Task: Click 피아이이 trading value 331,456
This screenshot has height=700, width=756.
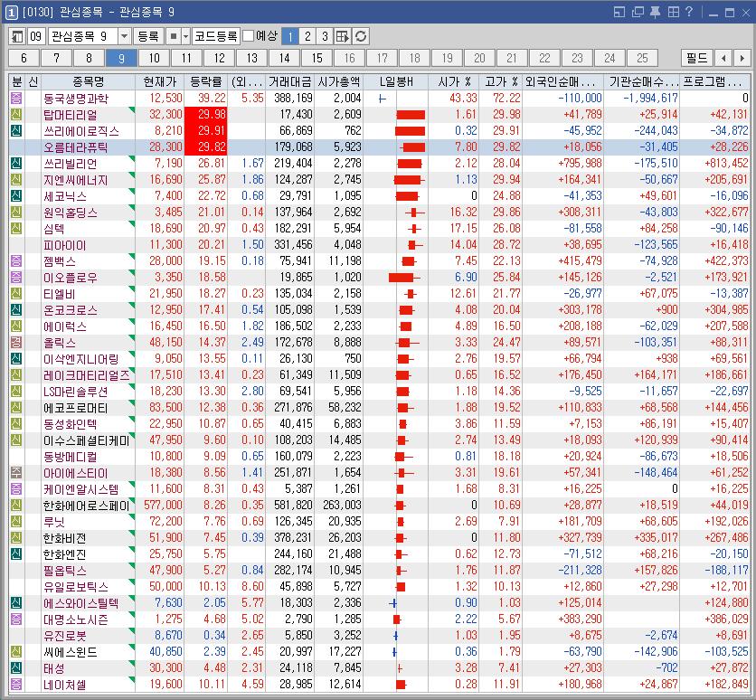Action: tap(293, 244)
